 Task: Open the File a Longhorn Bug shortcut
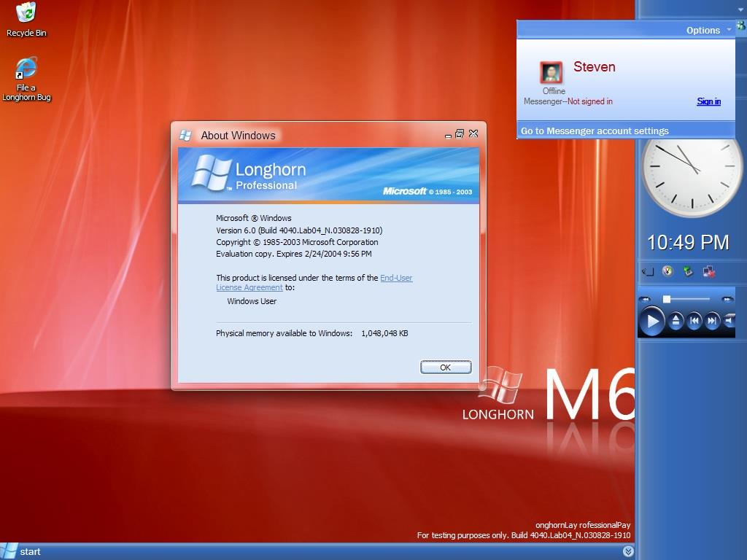click(x=26, y=79)
